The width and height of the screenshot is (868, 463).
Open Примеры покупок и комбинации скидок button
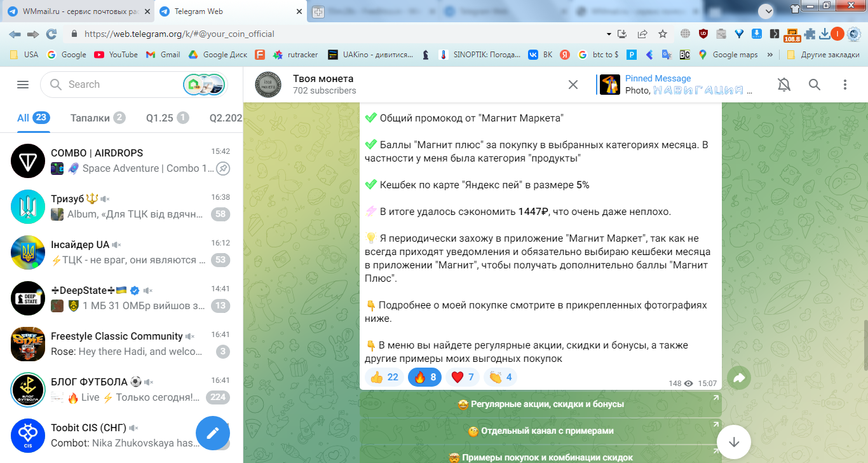pos(541,454)
